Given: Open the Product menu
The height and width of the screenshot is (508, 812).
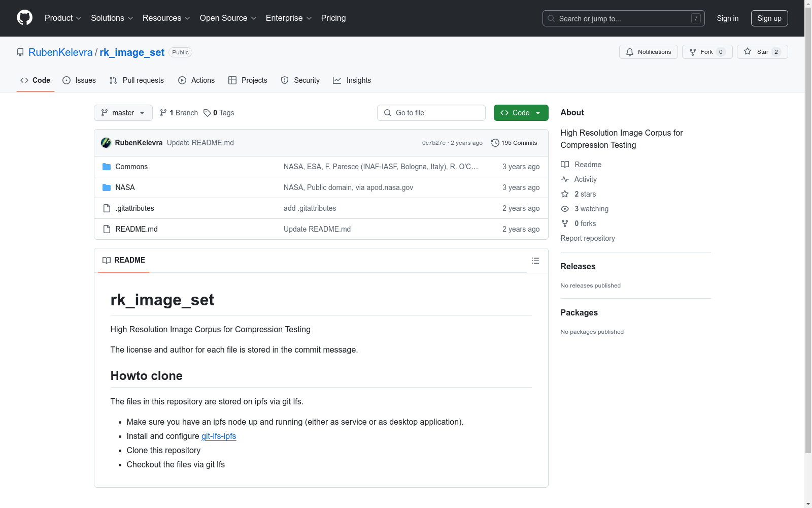Looking at the screenshot, I should (x=63, y=18).
